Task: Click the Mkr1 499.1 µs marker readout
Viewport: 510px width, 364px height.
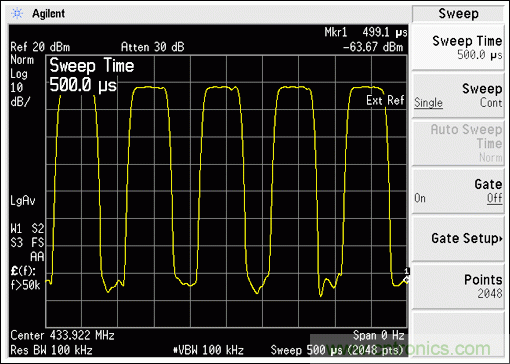Action: pyautogui.click(x=366, y=32)
